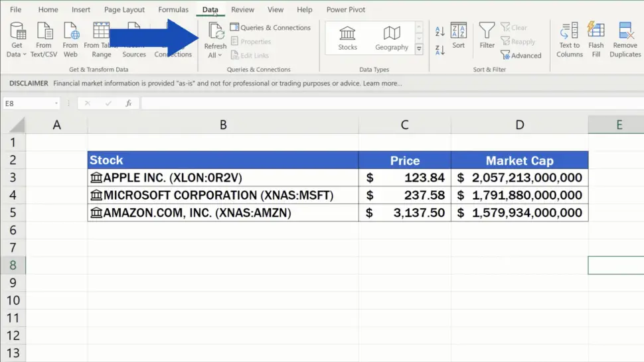The width and height of the screenshot is (644, 362).
Task: Switch to the Formulas tab
Action: click(173, 9)
